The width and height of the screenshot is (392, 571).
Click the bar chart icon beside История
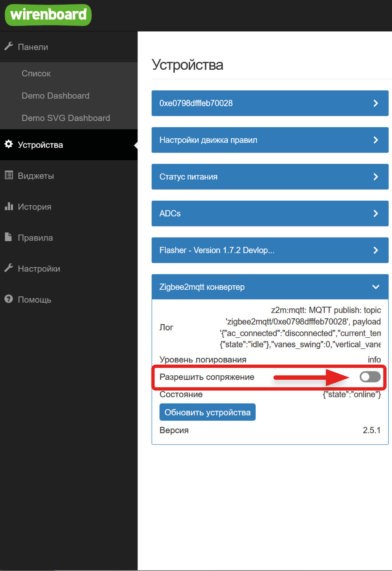pyautogui.click(x=9, y=206)
